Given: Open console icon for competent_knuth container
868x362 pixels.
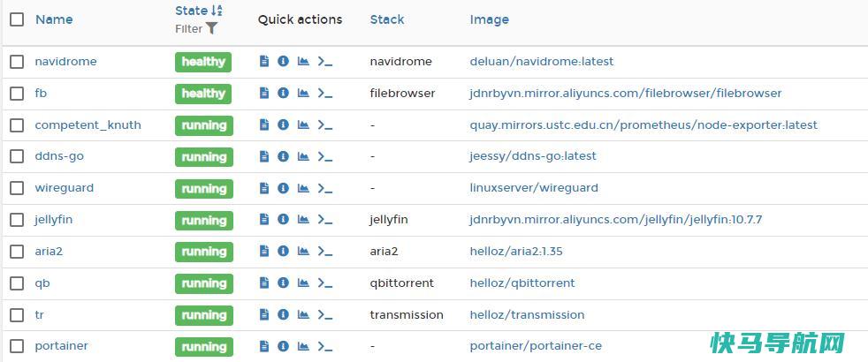Looking at the screenshot, I should (x=325, y=124).
